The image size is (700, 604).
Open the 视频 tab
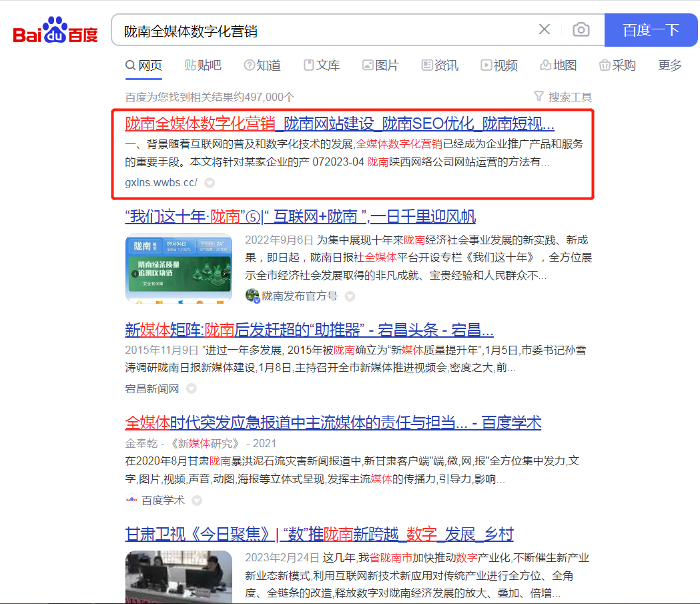[x=500, y=65]
